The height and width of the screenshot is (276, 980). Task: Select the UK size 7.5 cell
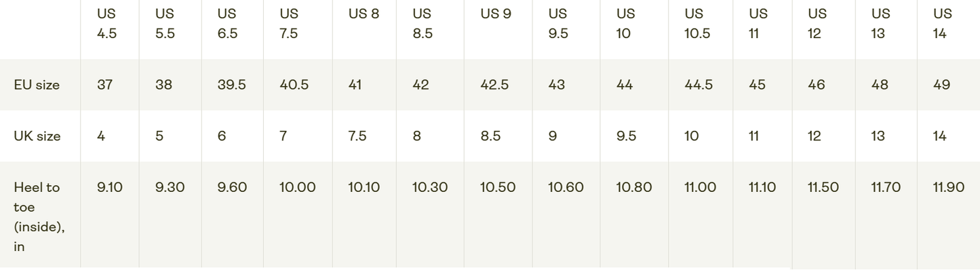[x=357, y=136]
